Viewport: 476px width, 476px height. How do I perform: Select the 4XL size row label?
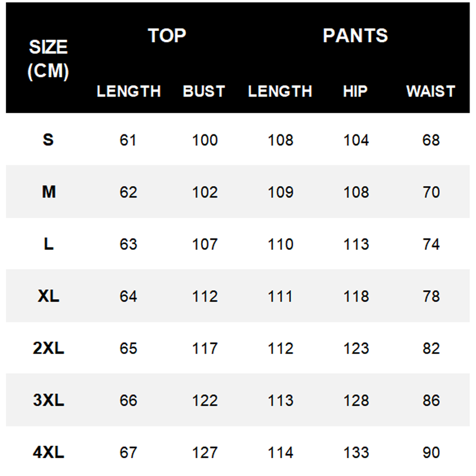tap(48, 452)
